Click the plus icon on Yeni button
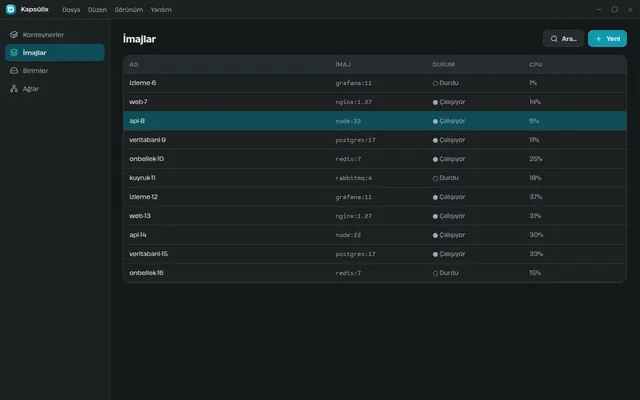This screenshot has height=400, width=640. [598, 39]
